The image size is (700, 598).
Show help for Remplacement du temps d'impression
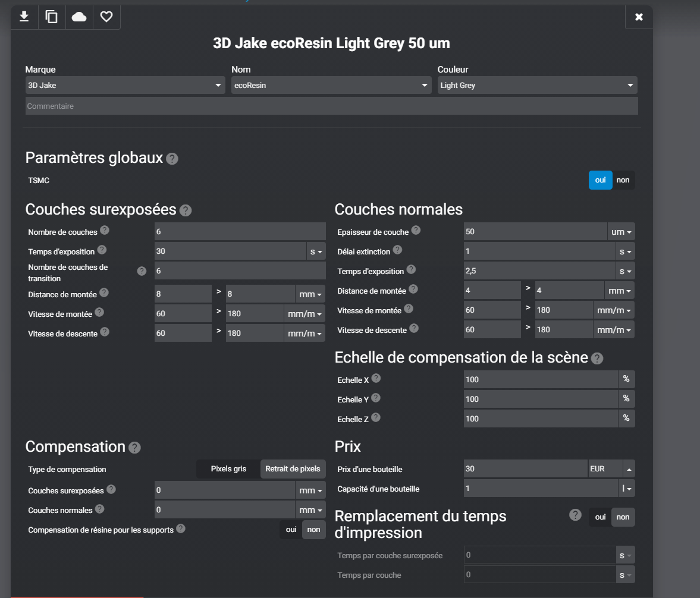pyautogui.click(x=575, y=515)
